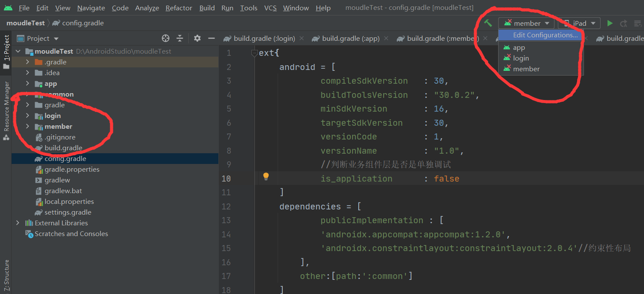The height and width of the screenshot is (294, 644).
Task: Select settings.gradle file in tree
Action: pyautogui.click(x=68, y=212)
